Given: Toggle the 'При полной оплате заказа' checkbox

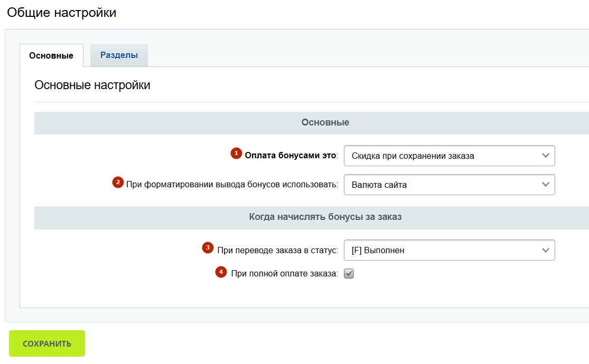Looking at the screenshot, I should click(349, 274).
